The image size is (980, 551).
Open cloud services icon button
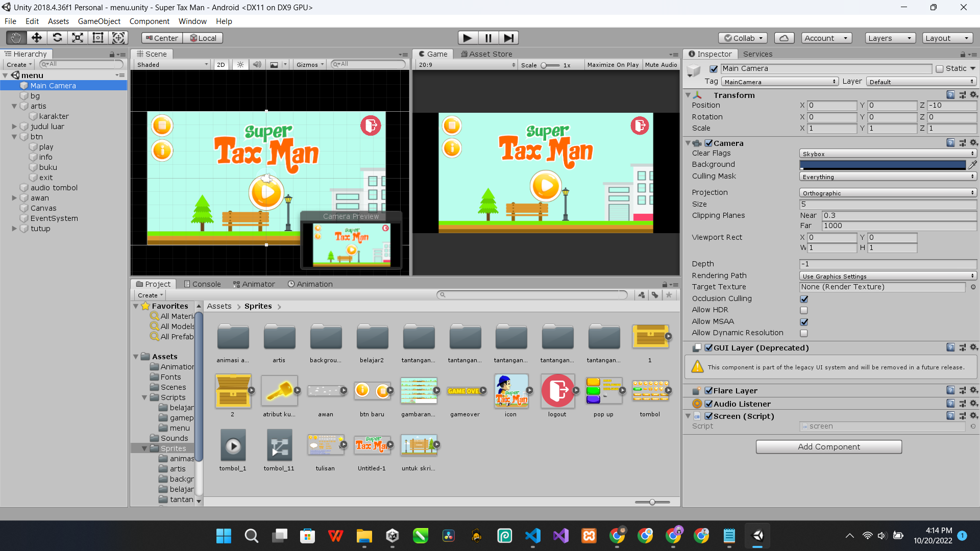pyautogui.click(x=784, y=38)
